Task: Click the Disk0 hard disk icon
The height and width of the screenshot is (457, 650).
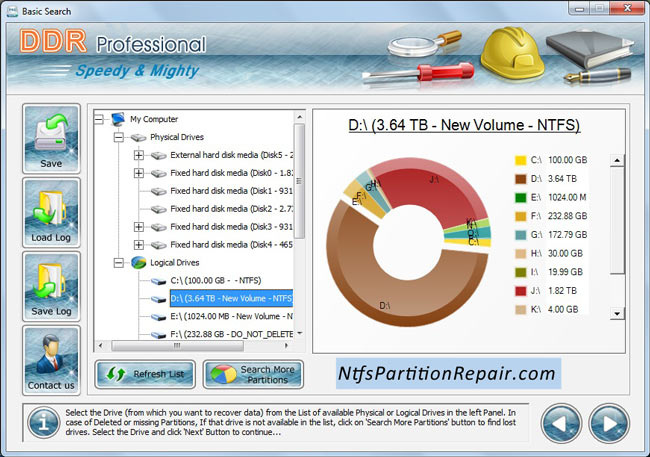Action: pos(158,173)
